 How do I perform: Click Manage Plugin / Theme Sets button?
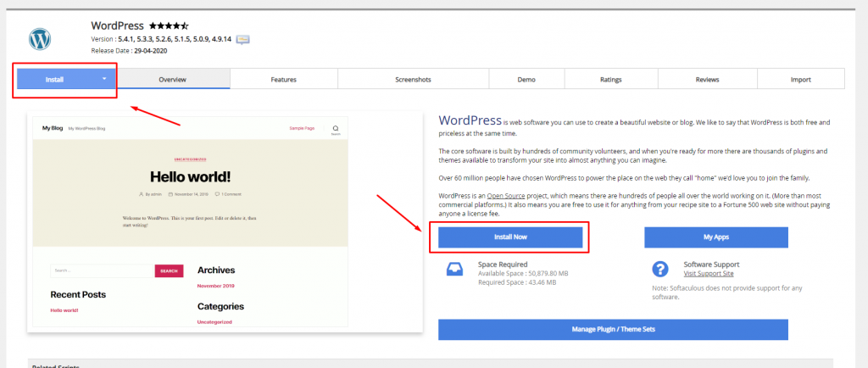(x=613, y=329)
